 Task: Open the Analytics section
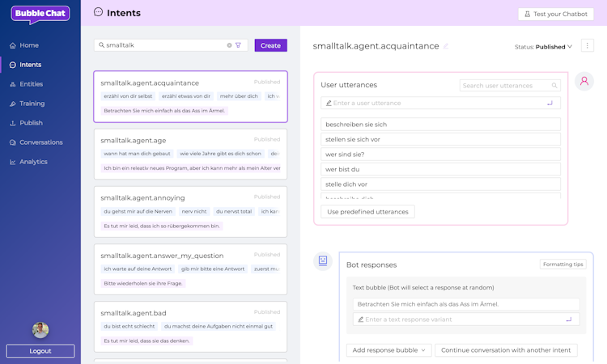click(33, 162)
